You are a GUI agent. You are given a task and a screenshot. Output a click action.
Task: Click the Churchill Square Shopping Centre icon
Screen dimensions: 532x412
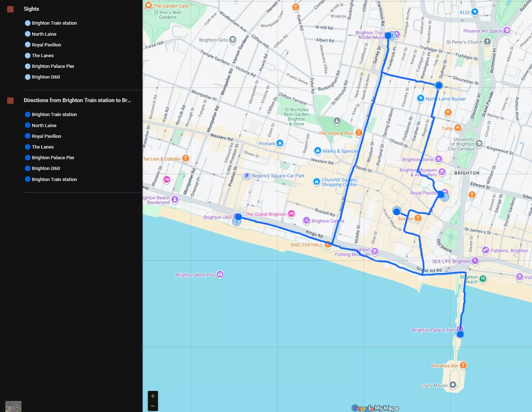[x=317, y=182]
